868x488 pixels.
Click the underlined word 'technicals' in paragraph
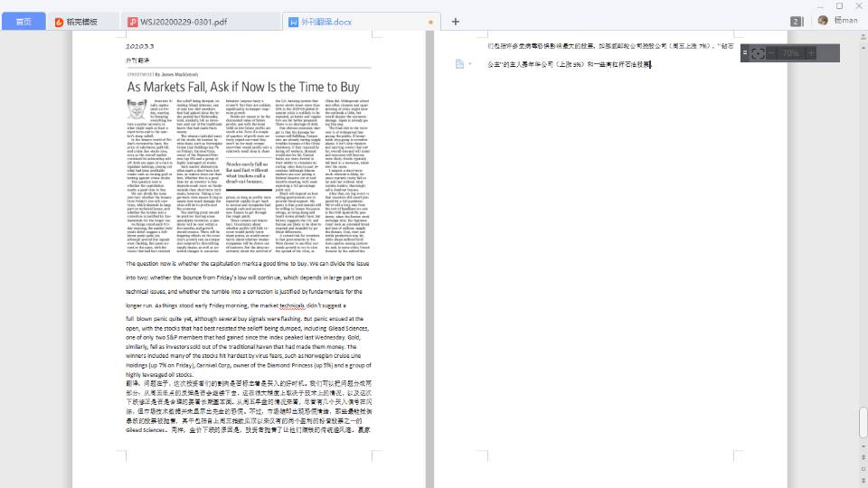pyautogui.click(x=292, y=305)
